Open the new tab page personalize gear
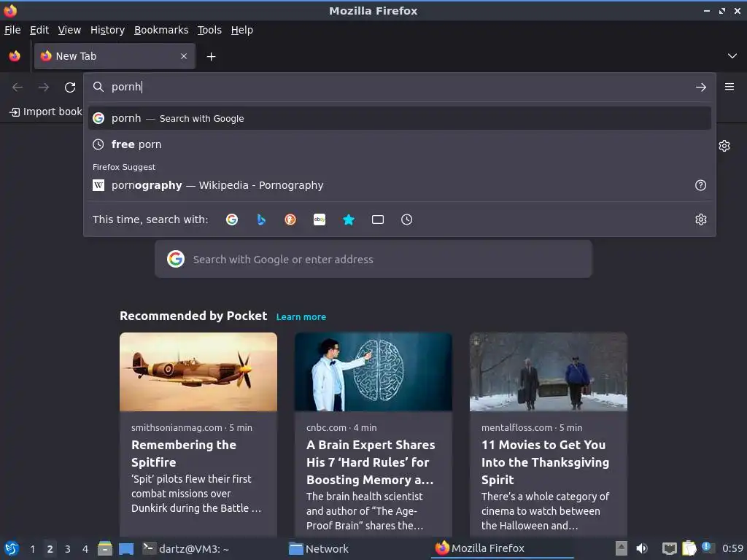This screenshot has height=560, width=747. click(724, 146)
